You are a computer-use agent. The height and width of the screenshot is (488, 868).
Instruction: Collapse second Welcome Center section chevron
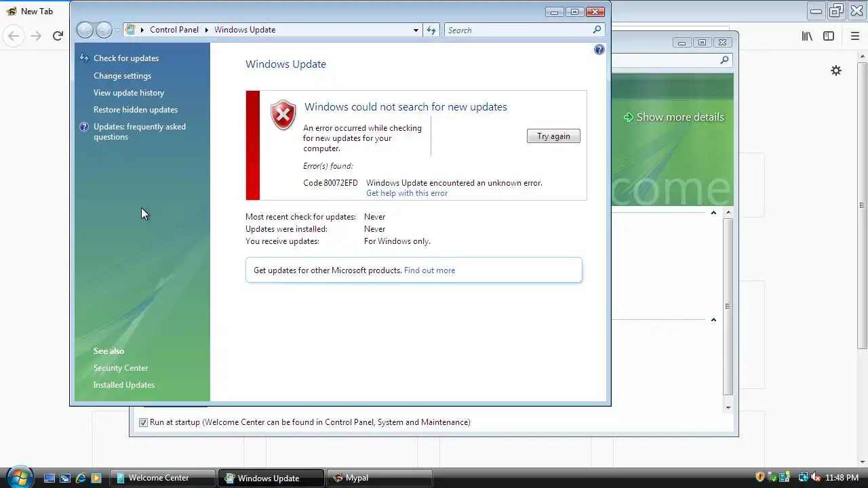click(713, 320)
